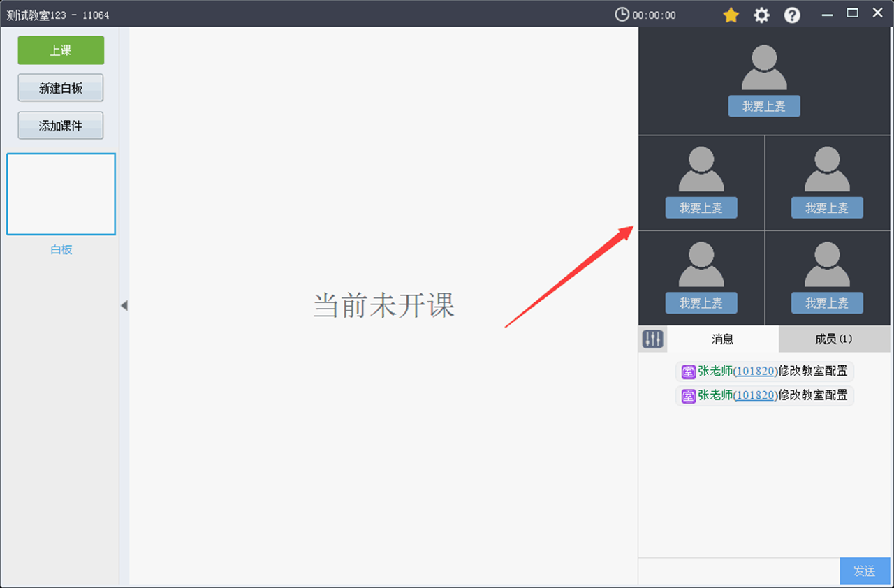Select the 白板 whiteboard thumbnail in sidebar
The width and height of the screenshot is (894, 588).
click(x=61, y=193)
